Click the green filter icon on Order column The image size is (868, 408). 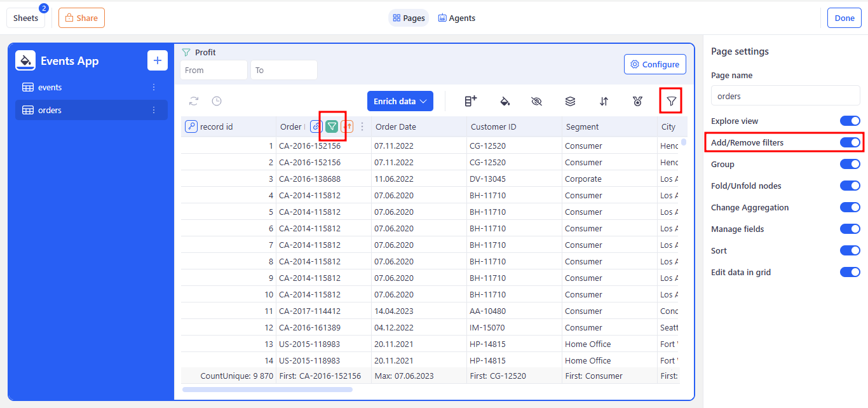pyautogui.click(x=332, y=126)
